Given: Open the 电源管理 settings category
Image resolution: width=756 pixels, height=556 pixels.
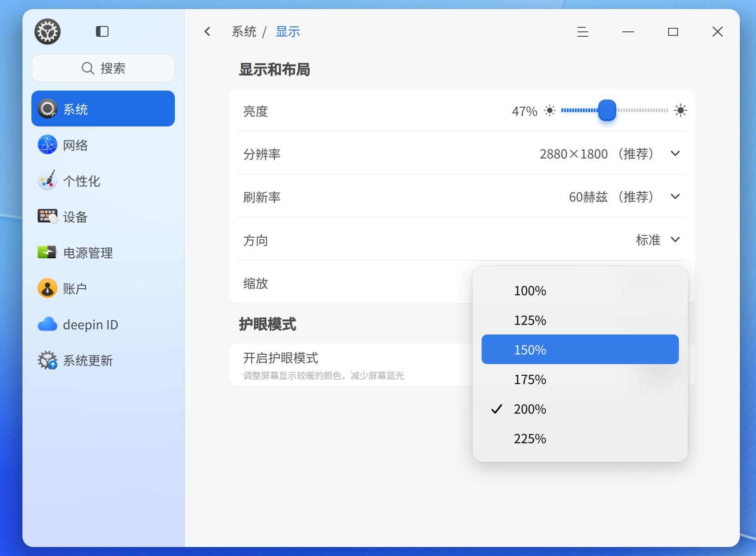Looking at the screenshot, I should click(x=103, y=252).
